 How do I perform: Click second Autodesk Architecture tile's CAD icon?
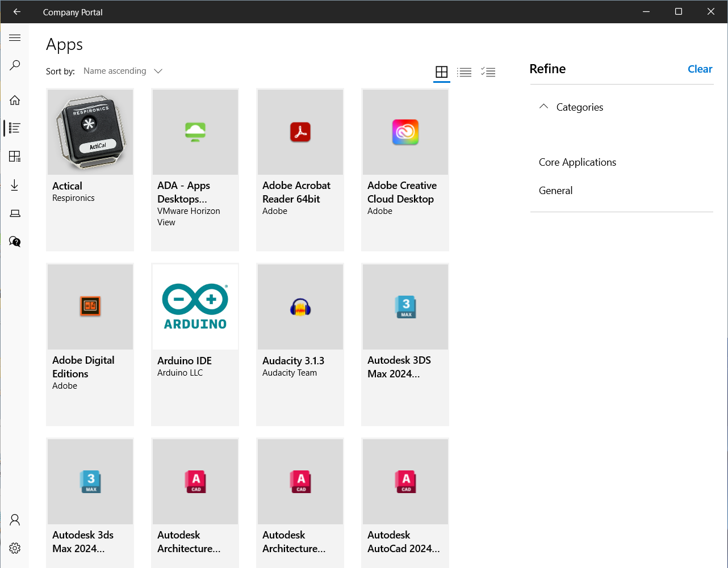tap(300, 481)
